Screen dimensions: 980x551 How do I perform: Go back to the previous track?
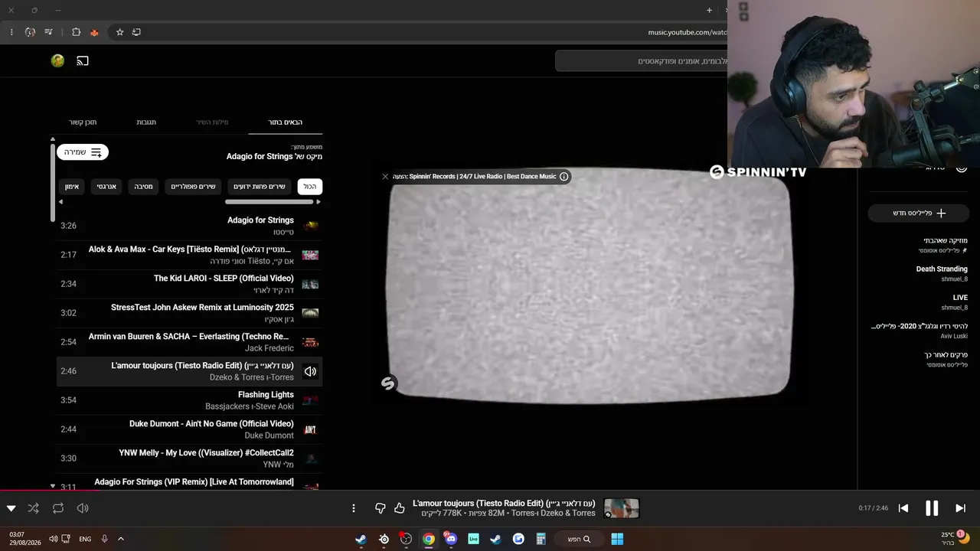click(903, 508)
